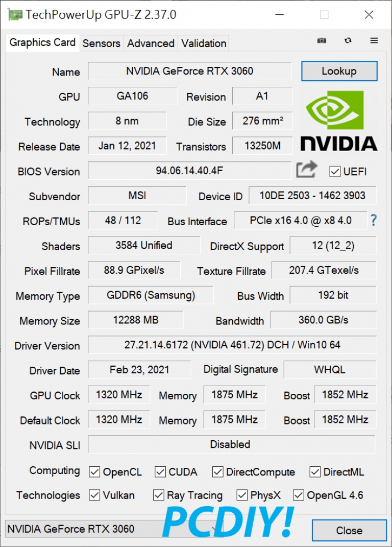This screenshot has width=392, height=547.
Task: Open the Validation tab
Action: point(204,43)
